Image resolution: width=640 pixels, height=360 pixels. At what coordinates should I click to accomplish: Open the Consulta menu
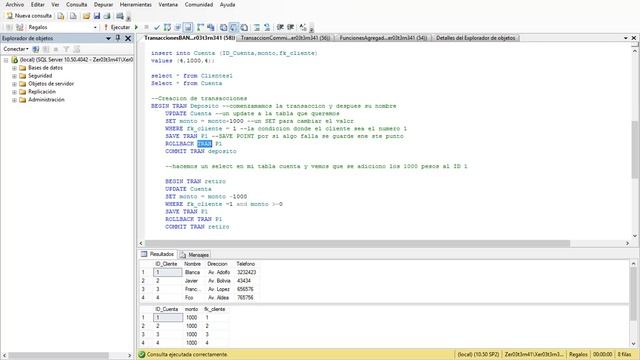tap(76, 4)
